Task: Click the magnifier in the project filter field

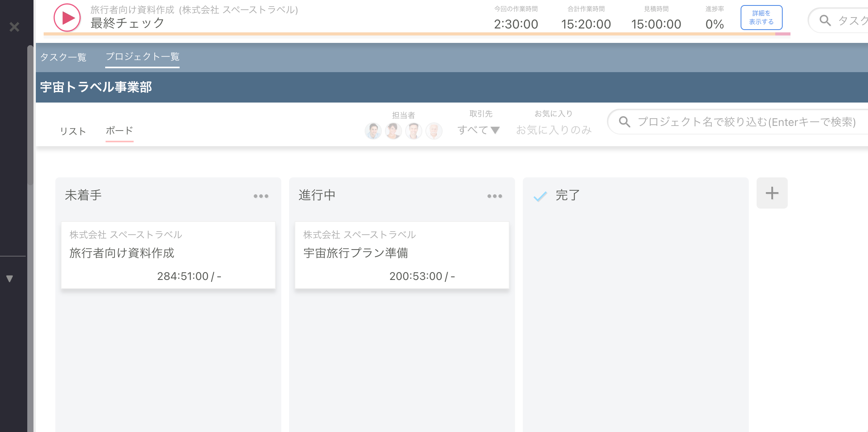Action: tap(624, 122)
